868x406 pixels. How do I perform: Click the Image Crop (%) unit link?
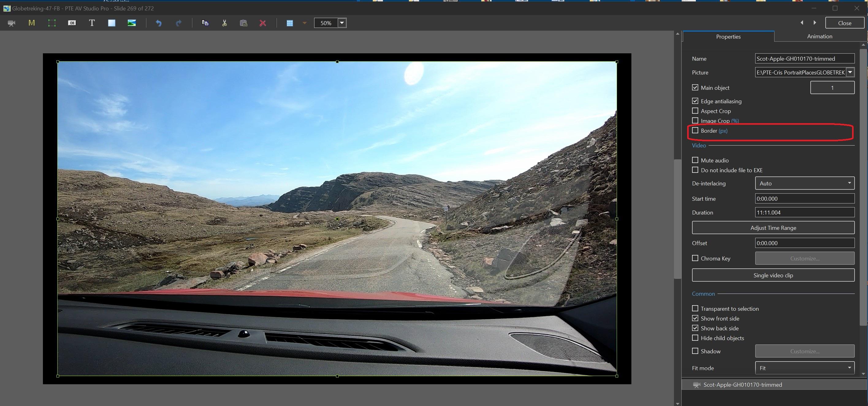[735, 121]
